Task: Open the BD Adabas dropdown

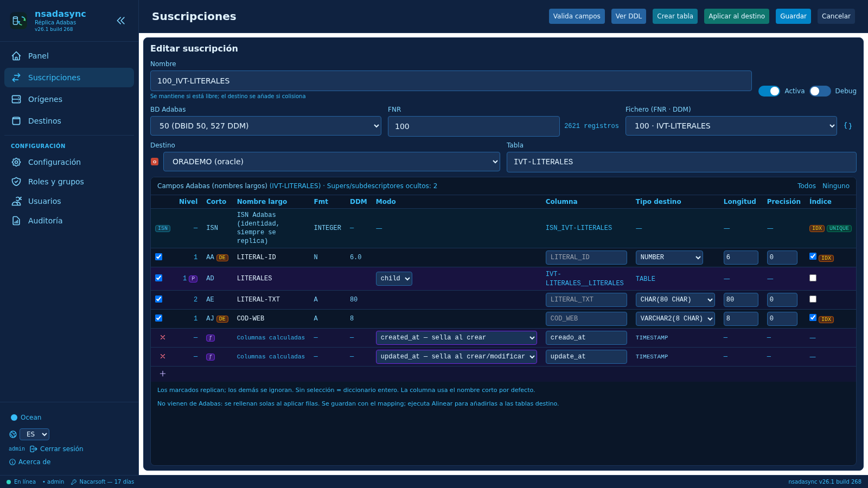Action: tap(266, 126)
